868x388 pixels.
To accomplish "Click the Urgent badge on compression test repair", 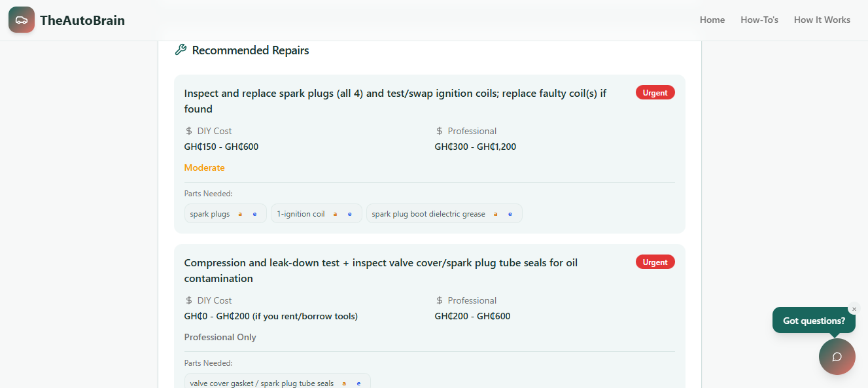I will (x=655, y=262).
